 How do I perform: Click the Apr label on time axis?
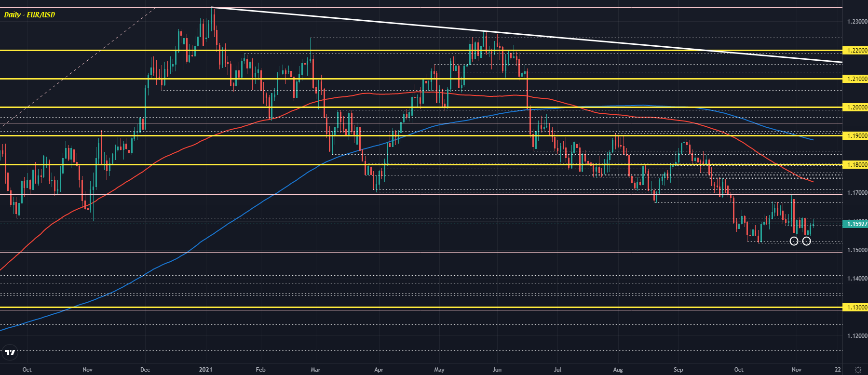tap(379, 370)
